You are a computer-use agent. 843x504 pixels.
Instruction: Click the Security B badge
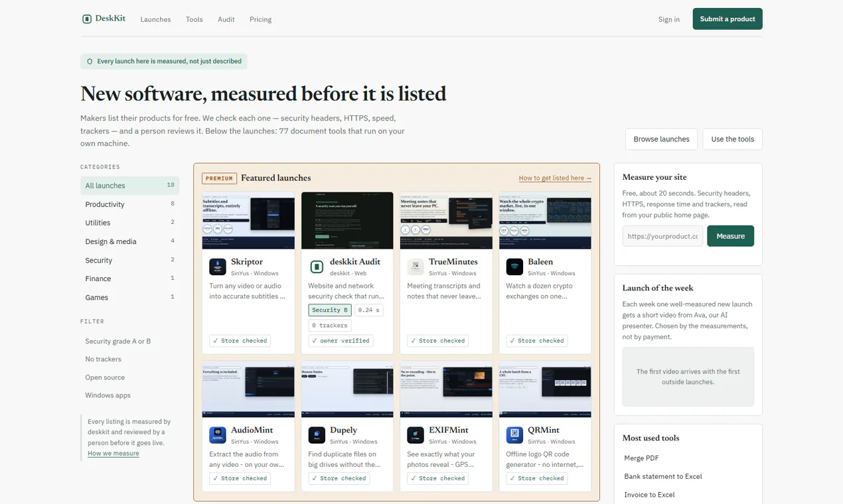tap(330, 310)
